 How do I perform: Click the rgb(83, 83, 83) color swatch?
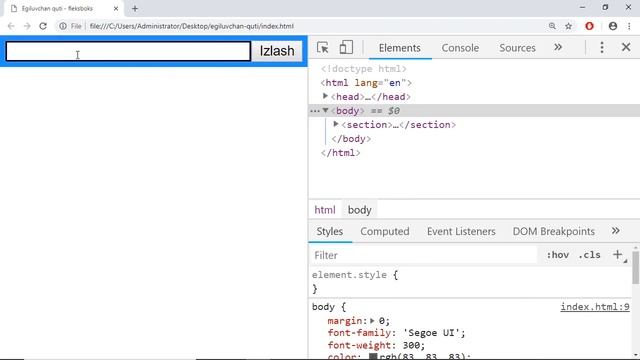373,356
